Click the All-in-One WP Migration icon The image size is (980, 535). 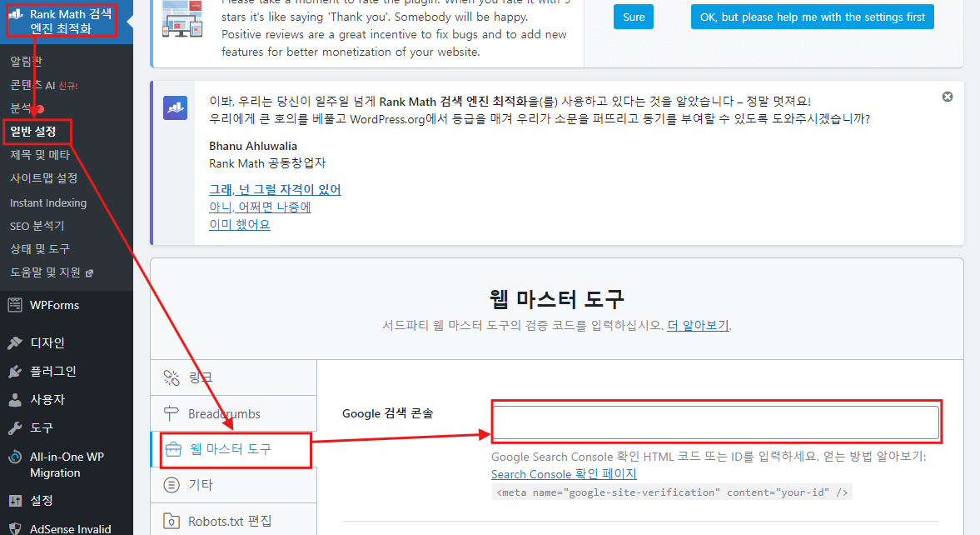(15, 457)
